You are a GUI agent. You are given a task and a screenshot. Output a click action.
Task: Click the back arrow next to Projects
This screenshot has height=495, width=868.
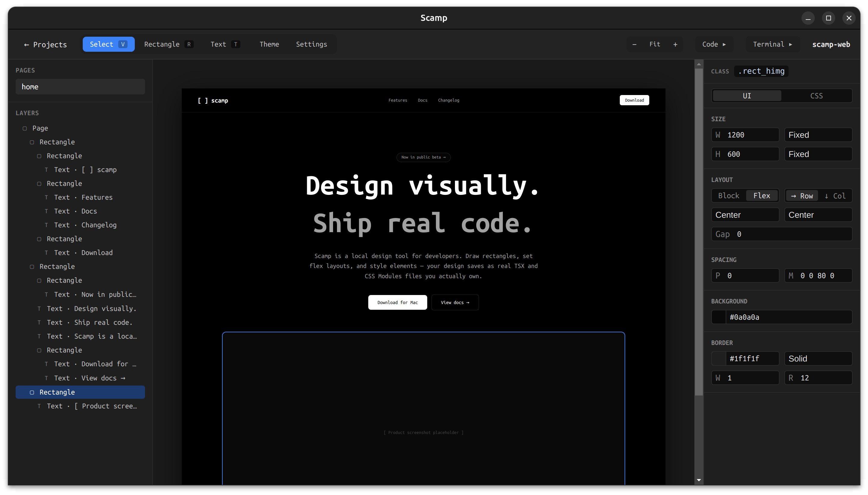[x=26, y=45]
